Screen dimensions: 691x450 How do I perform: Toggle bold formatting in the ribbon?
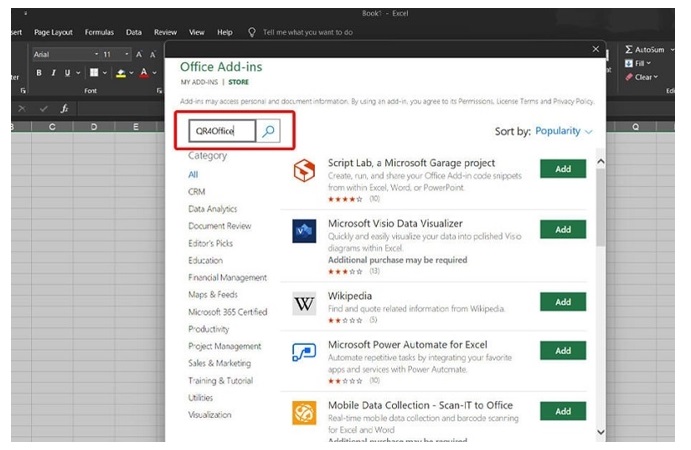point(39,73)
